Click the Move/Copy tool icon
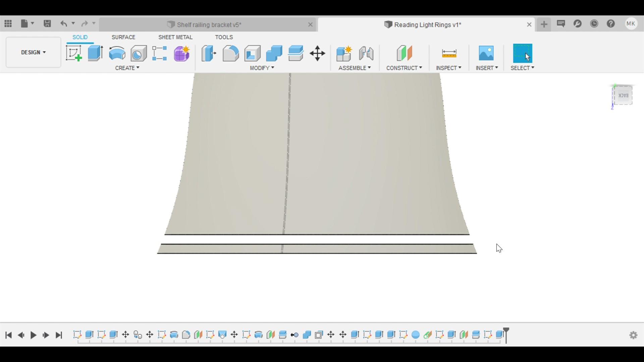This screenshot has height=362, width=644. tap(318, 53)
